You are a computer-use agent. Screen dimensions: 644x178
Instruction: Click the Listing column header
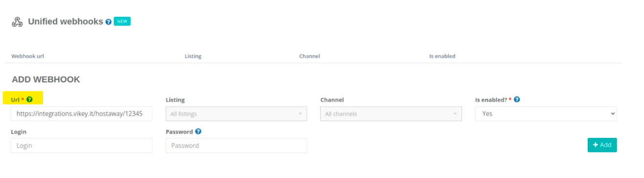[x=193, y=56]
